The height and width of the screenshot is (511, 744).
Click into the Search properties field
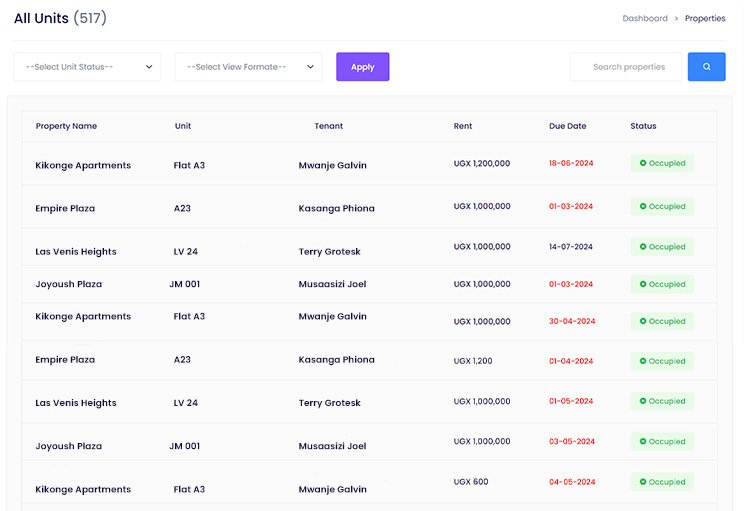coord(627,67)
